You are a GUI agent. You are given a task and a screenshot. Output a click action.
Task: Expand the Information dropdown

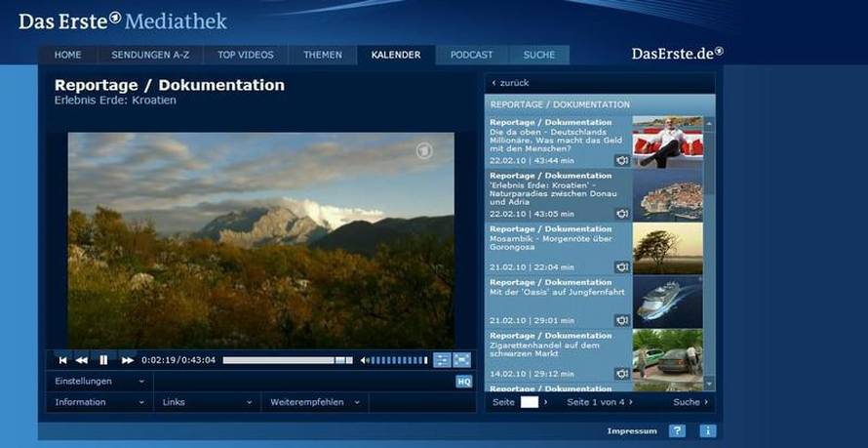[x=99, y=402]
